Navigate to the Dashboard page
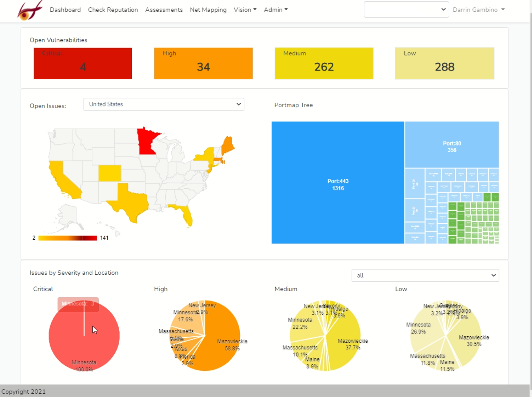 [65, 10]
